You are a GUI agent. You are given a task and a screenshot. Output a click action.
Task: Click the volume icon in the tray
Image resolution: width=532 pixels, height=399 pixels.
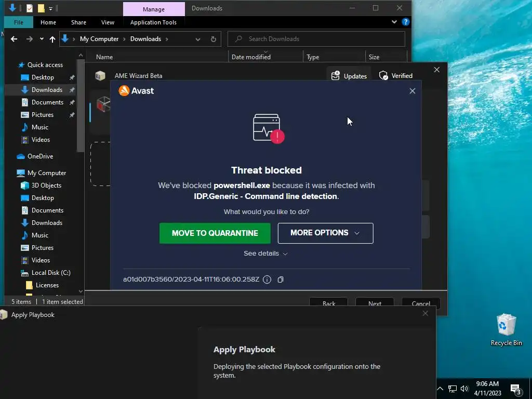(x=464, y=389)
